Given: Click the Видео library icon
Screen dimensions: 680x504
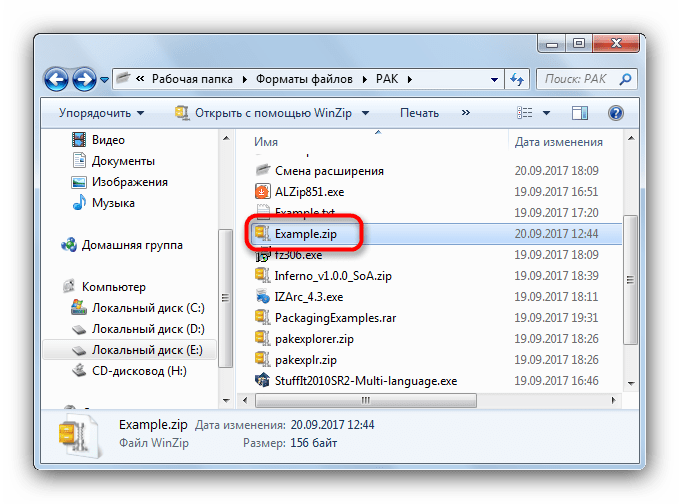Looking at the screenshot, I should 78,140.
